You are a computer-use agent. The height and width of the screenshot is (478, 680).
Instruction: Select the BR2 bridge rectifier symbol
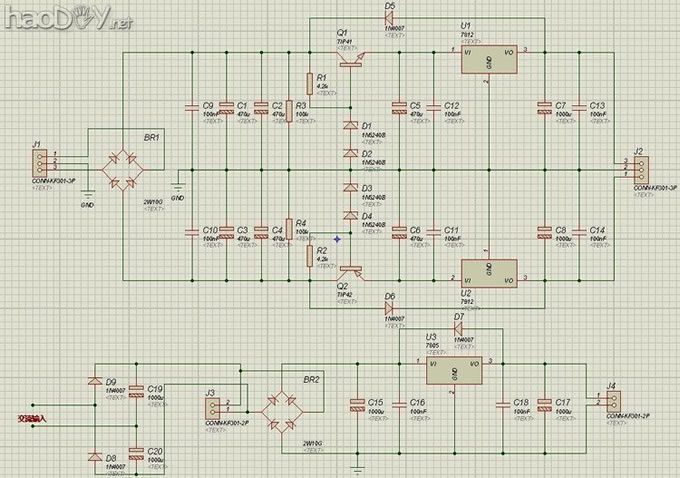pyautogui.click(x=285, y=408)
